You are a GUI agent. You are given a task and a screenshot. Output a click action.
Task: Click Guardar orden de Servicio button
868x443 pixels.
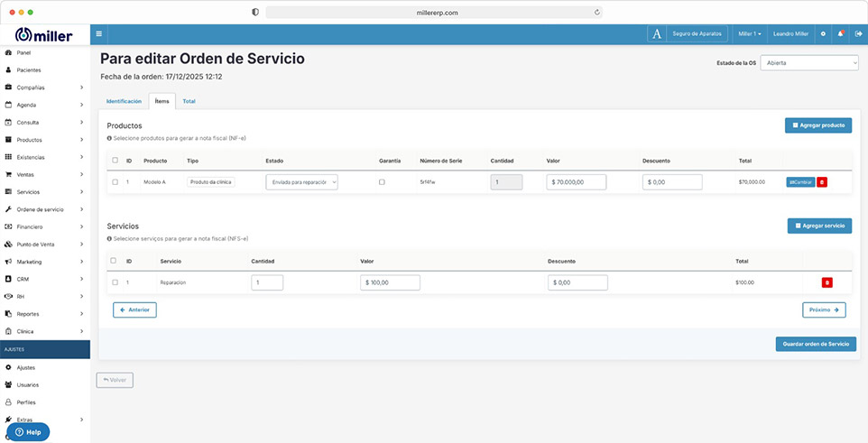tap(816, 344)
